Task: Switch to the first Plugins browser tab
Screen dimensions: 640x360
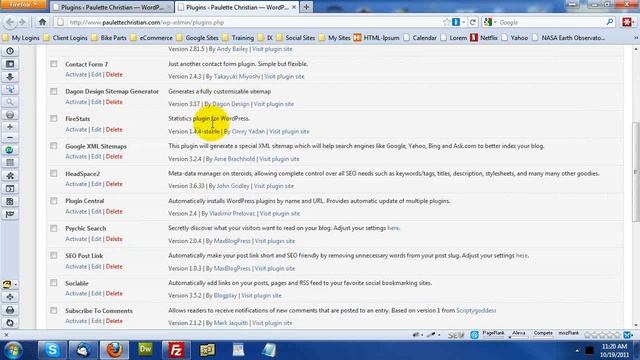Action: coord(112,7)
